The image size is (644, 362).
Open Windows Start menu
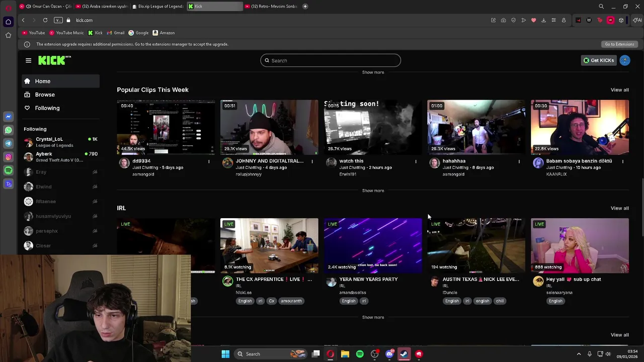(225, 354)
